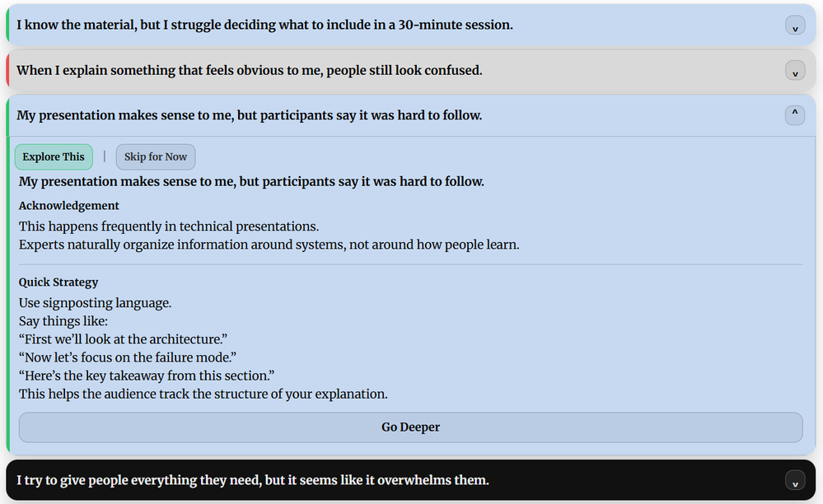Click the 'Use signposting language.' line
This screenshot has height=504, width=823.
point(95,303)
